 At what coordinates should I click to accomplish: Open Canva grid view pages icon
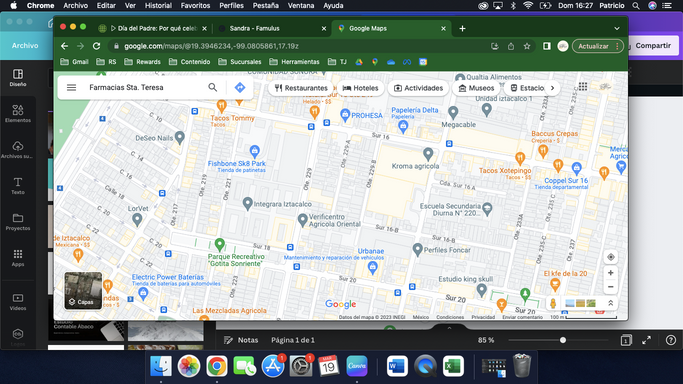tap(626, 340)
